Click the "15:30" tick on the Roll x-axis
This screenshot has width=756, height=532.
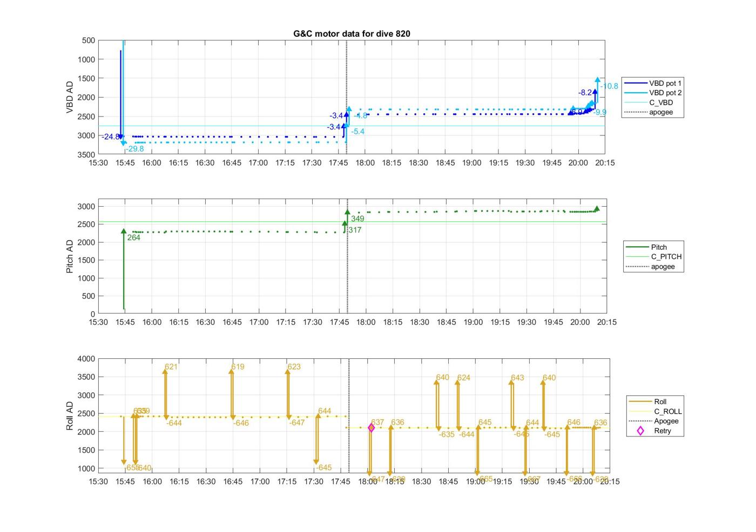(x=98, y=481)
